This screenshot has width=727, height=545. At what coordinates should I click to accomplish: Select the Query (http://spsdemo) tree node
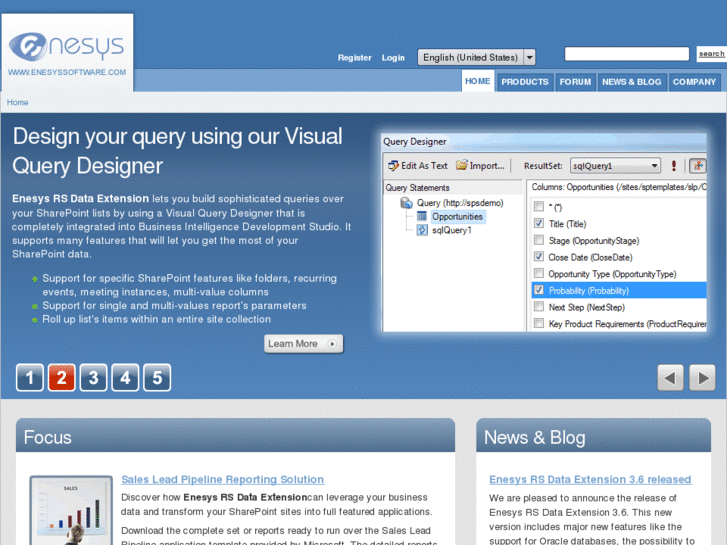click(x=459, y=203)
